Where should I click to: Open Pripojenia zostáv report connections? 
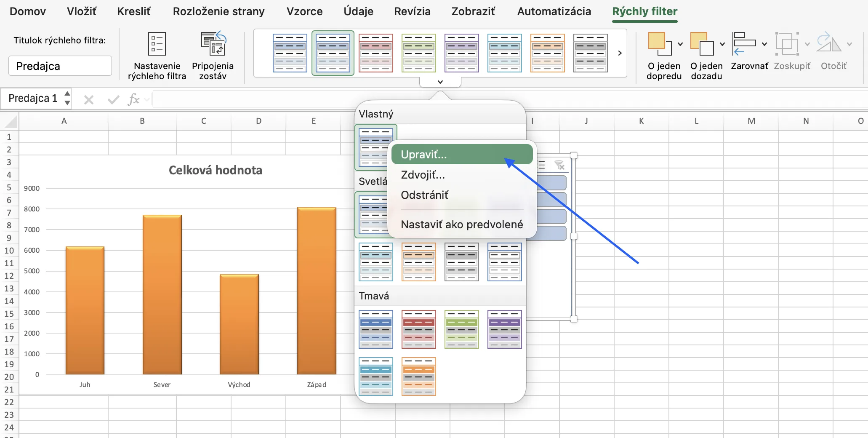213,56
